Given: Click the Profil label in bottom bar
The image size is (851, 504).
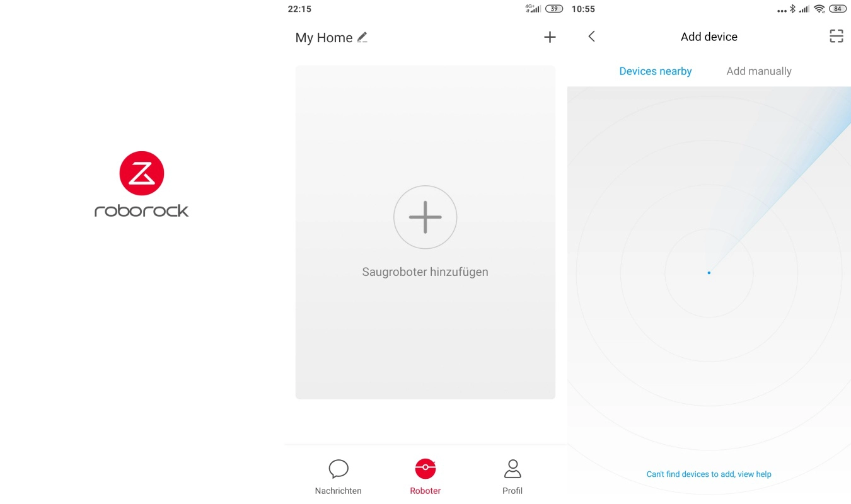Looking at the screenshot, I should pos(512,491).
